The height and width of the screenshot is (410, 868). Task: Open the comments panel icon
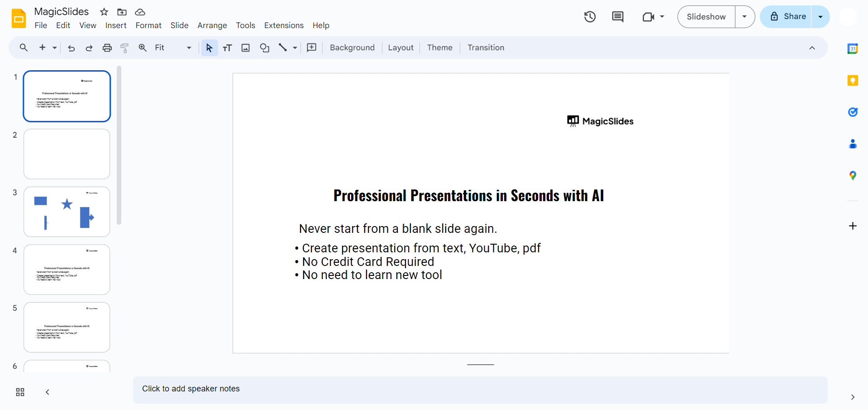(x=617, y=17)
